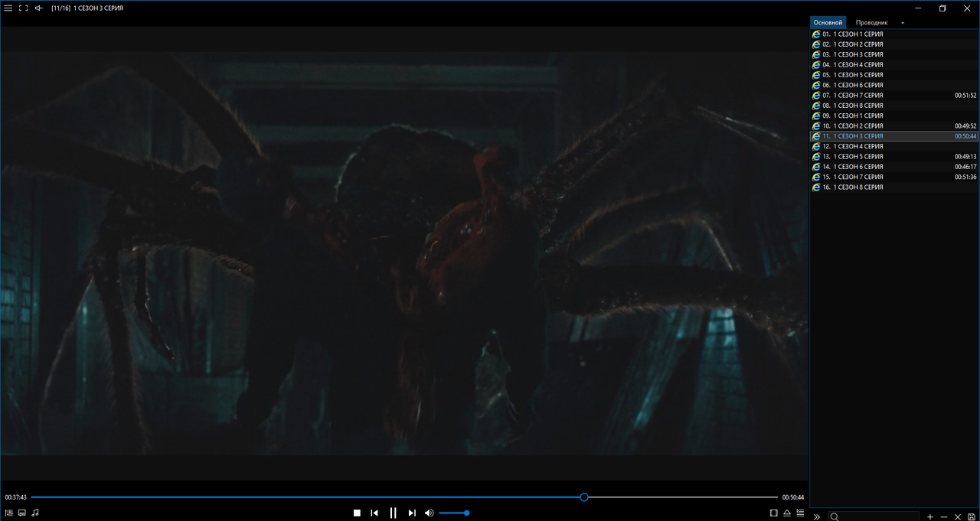Add a new playlist tab
This screenshot has height=521, width=980.
[x=903, y=23]
